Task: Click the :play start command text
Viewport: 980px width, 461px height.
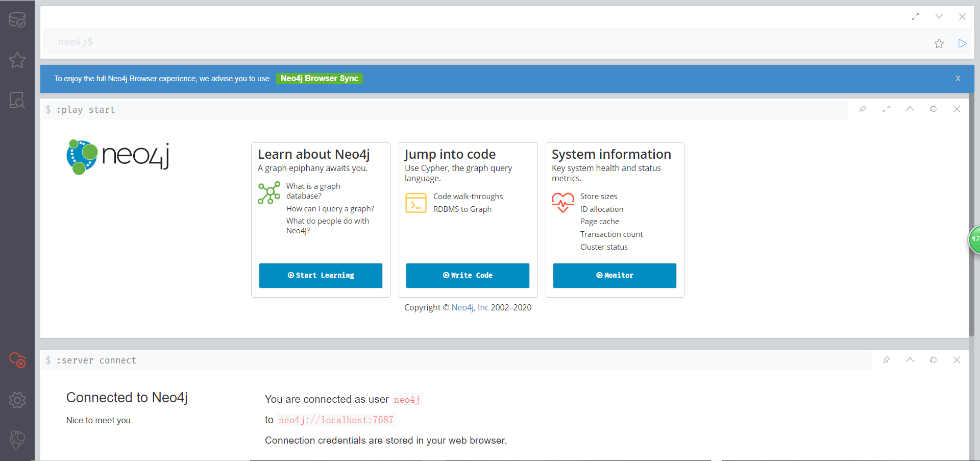Action: click(x=86, y=110)
